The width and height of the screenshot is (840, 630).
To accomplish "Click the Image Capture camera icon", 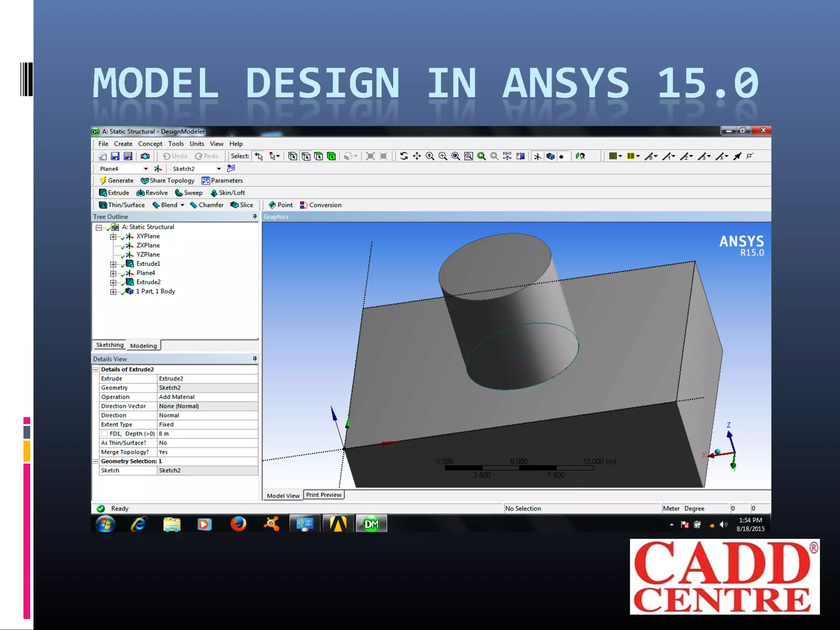I will coord(145,156).
